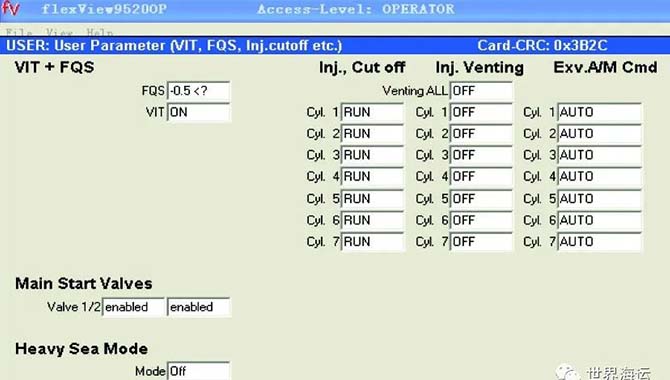Open the View menu
The width and height of the screenshot is (670, 380).
[x=59, y=32]
